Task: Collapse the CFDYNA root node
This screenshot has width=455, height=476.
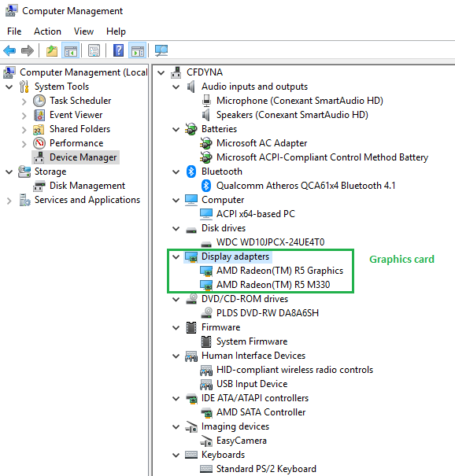Action: pyautogui.click(x=161, y=72)
